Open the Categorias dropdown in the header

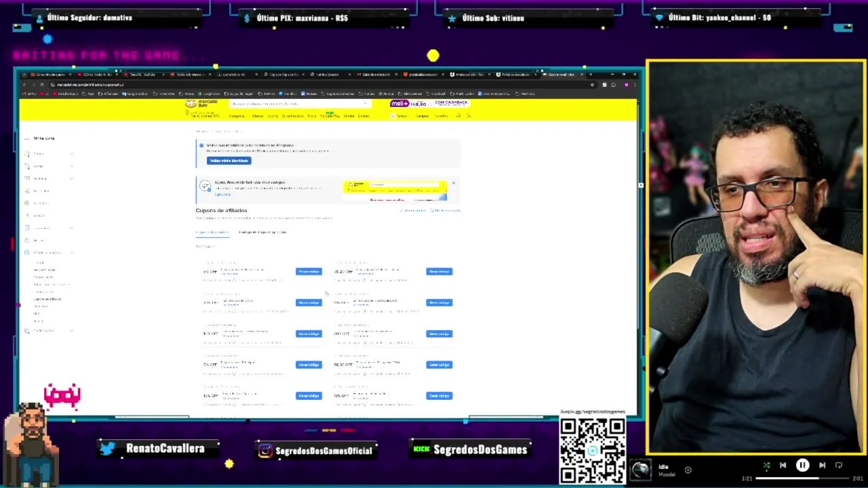click(237, 116)
